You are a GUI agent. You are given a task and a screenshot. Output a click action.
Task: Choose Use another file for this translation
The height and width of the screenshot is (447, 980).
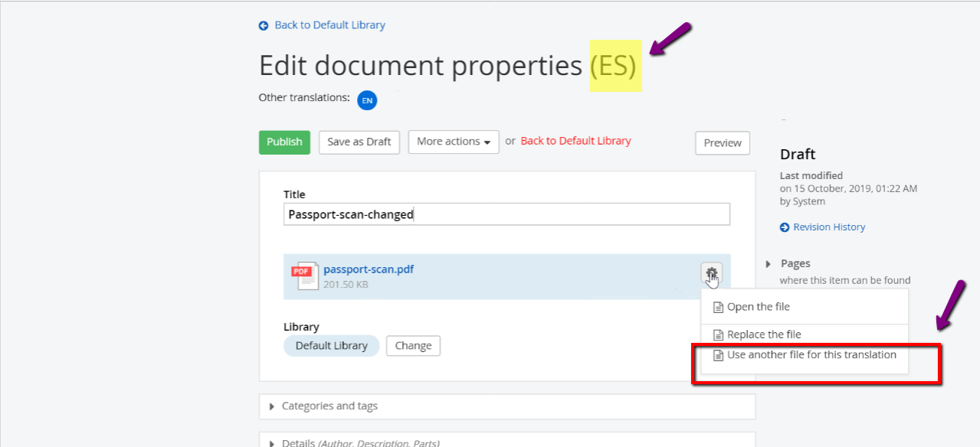coord(805,355)
